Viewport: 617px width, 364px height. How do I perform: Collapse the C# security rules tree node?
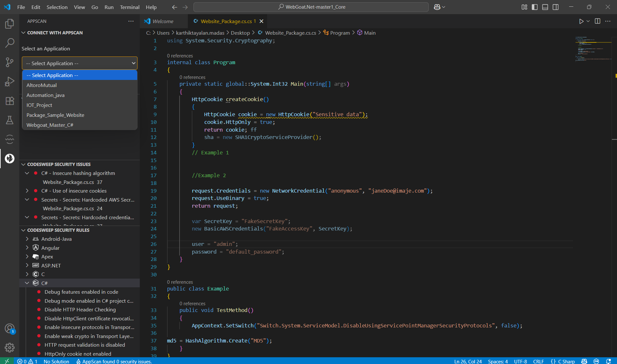[27, 283]
